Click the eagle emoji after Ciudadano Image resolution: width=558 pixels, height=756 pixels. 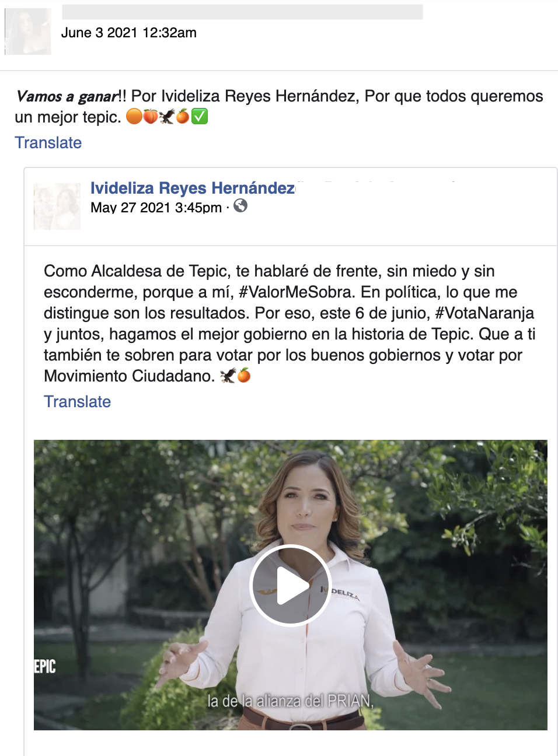pos(228,376)
